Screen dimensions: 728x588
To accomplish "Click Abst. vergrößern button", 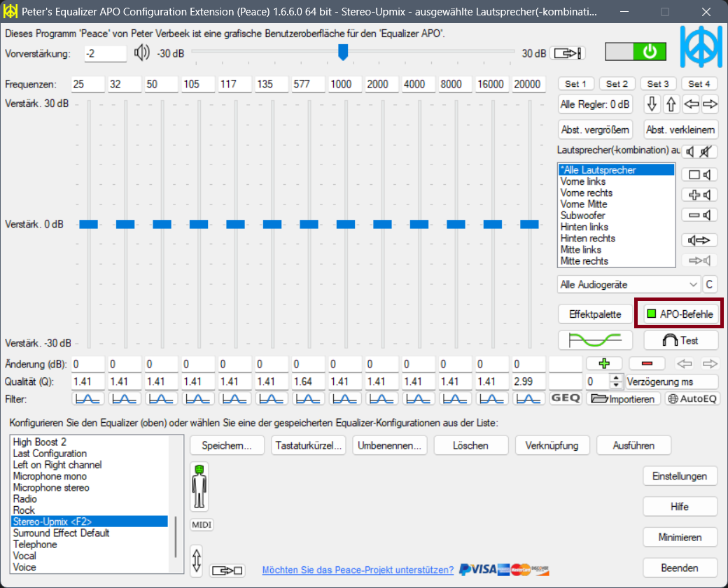I will point(595,129).
